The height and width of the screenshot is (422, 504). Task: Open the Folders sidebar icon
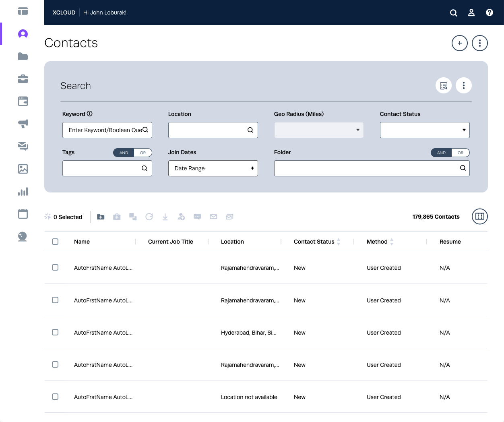tap(23, 56)
